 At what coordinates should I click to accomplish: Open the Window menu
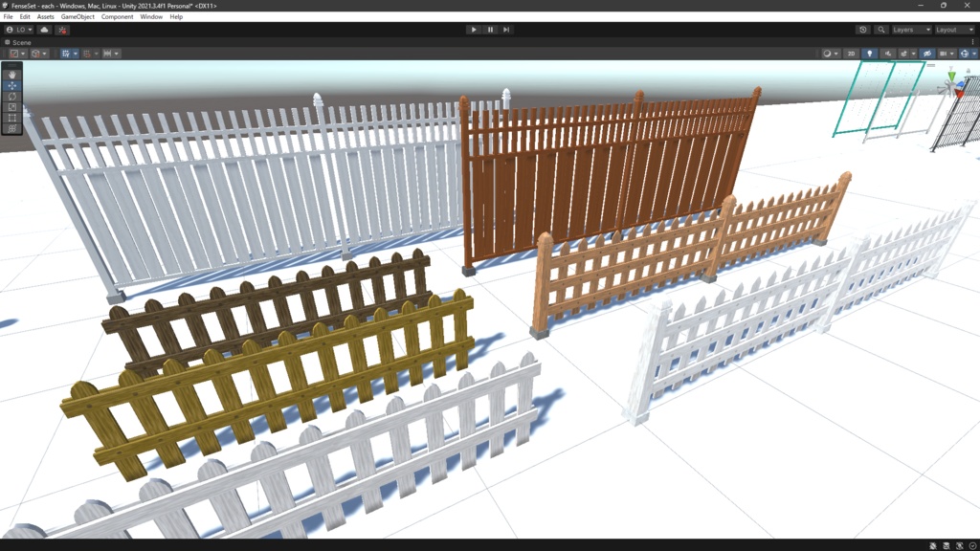click(x=151, y=17)
